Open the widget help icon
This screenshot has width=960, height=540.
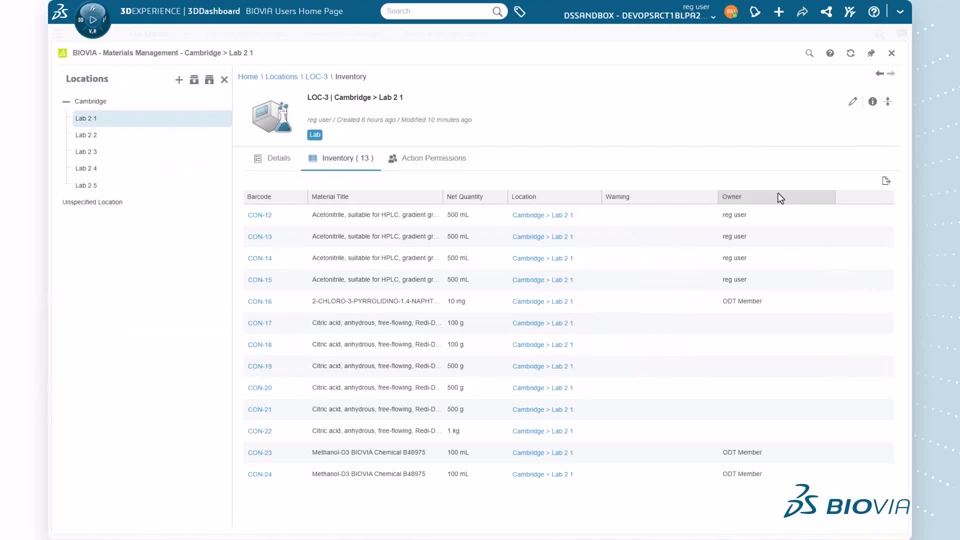point(830,53)
